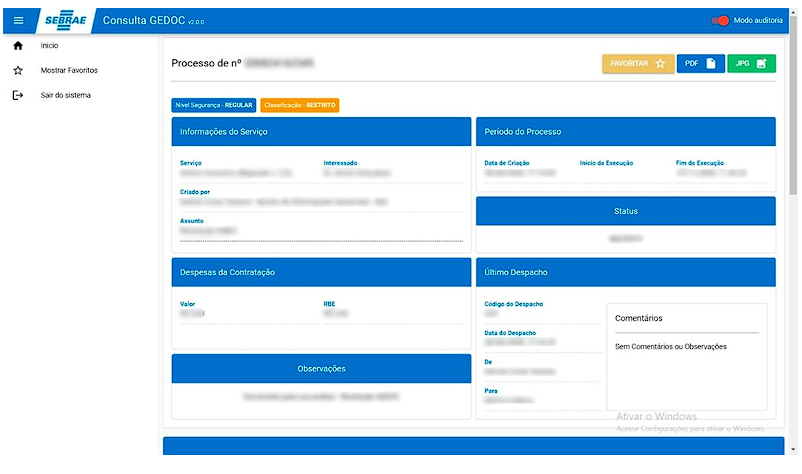Click the document icon on the PDF button
This screenshot has width=802, height=474.
pos(711,63)
